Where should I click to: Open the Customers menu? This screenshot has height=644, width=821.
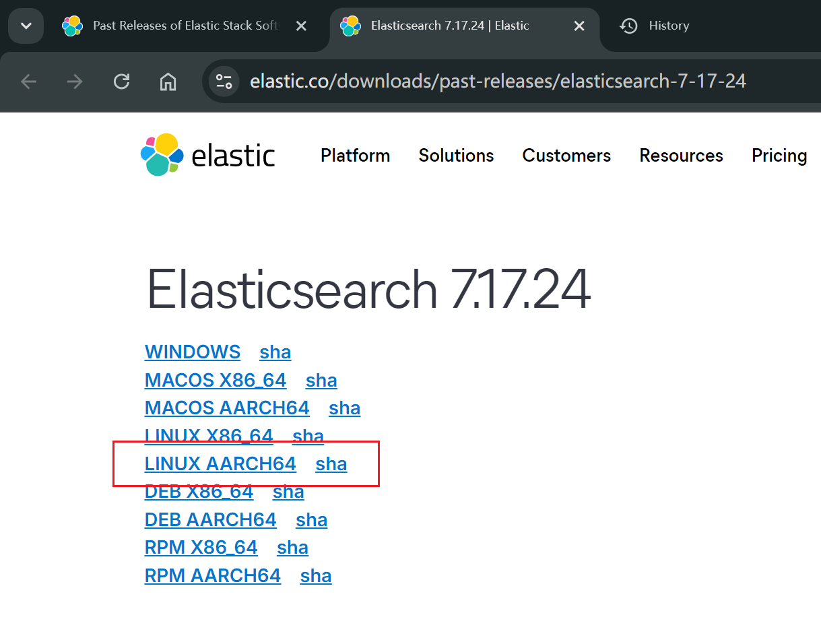coord(566,156)
